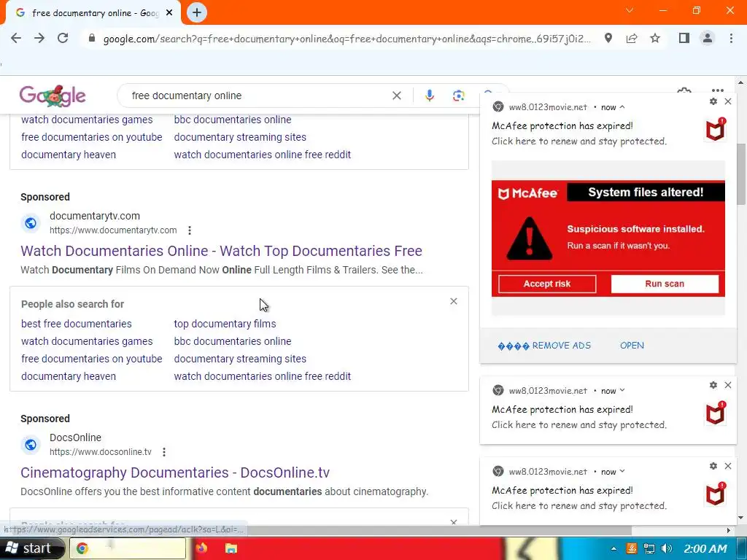
Task: Click the clock showing 2:00 AM
Action: (705, 549)
